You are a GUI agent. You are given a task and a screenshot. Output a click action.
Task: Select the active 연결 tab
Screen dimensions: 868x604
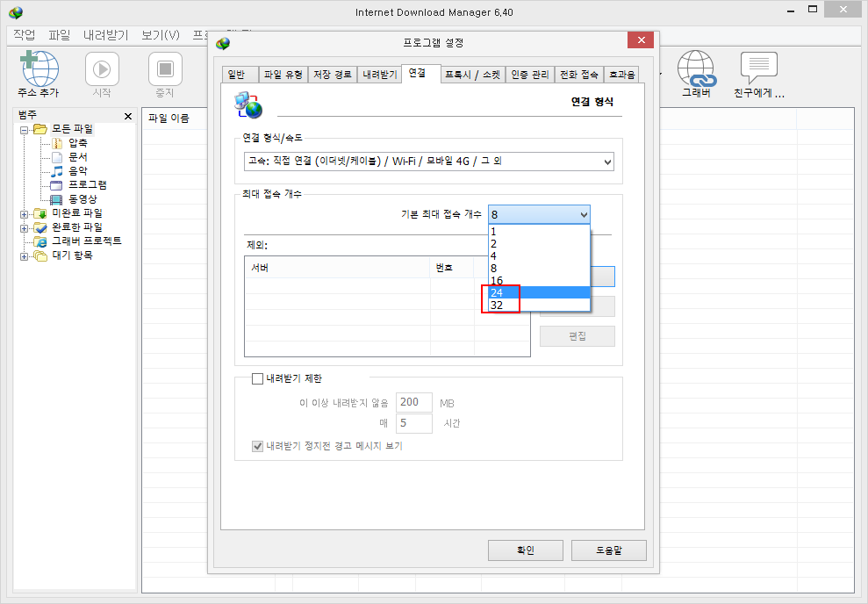pyautogui.click(x=421, y=73)
